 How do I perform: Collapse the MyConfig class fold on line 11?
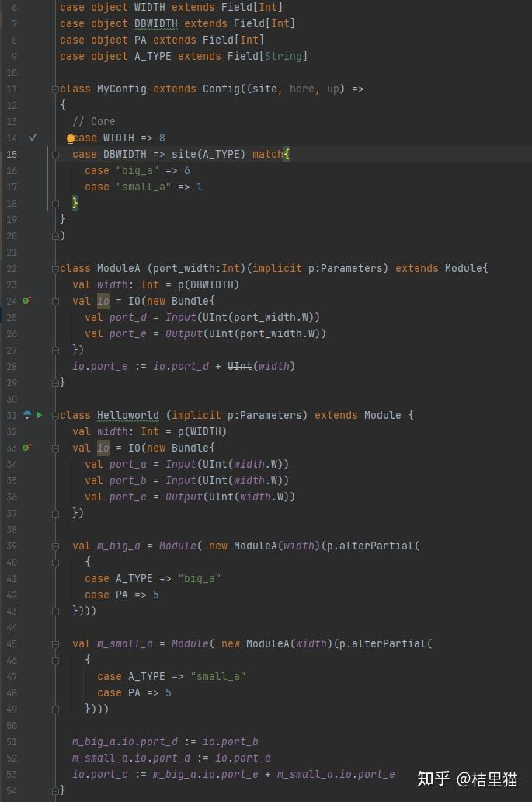[x=55, y=89]
